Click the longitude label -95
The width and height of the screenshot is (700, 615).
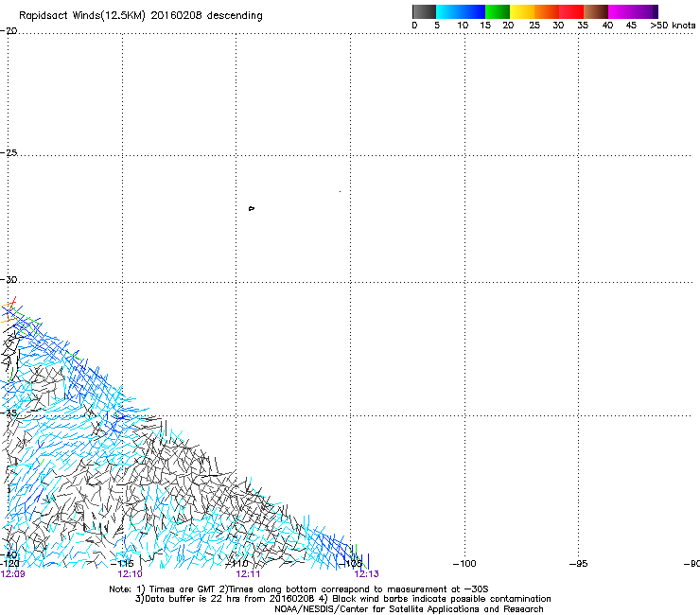coord(579,564)
